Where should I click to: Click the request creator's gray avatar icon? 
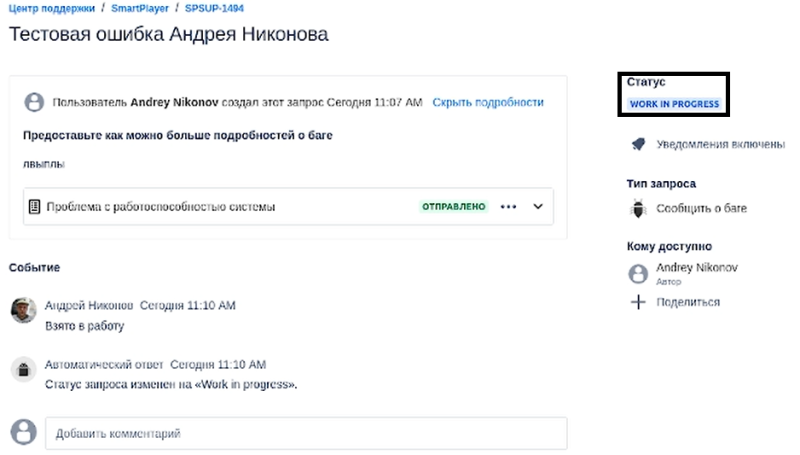pyautogui.click(x=35, y=102)
